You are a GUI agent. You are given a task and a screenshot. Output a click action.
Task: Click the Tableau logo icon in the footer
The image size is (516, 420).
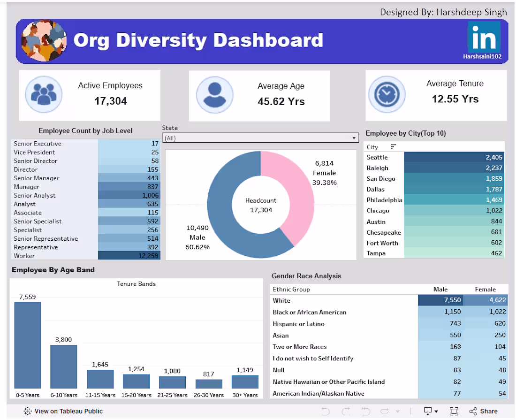pyautogui.click(x=28, y=411)
